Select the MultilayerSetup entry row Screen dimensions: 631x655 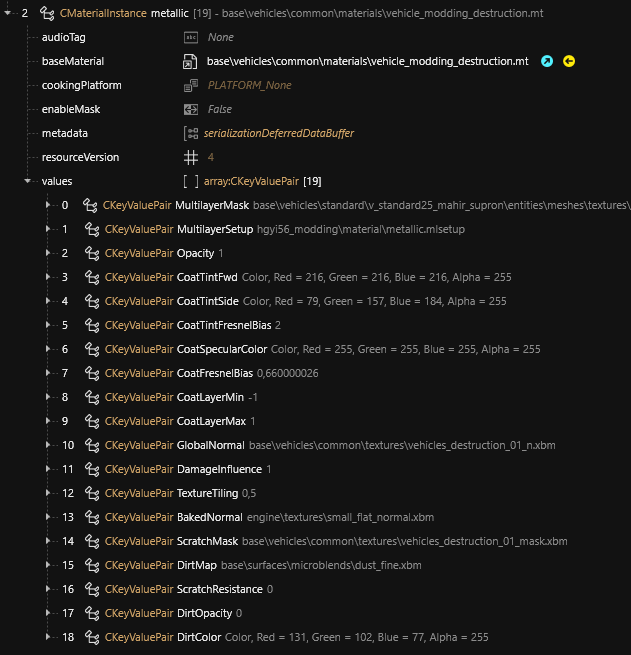[x=214, y=229]
